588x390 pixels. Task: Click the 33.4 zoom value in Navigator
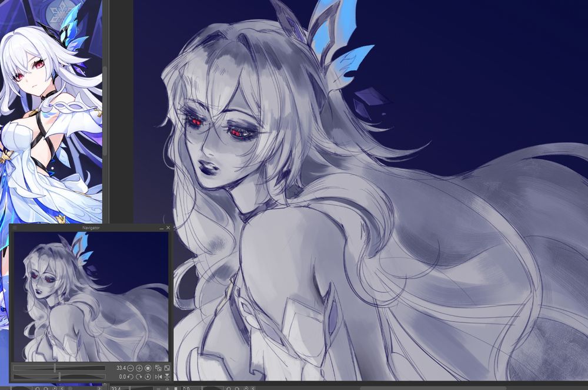[121, 368]
